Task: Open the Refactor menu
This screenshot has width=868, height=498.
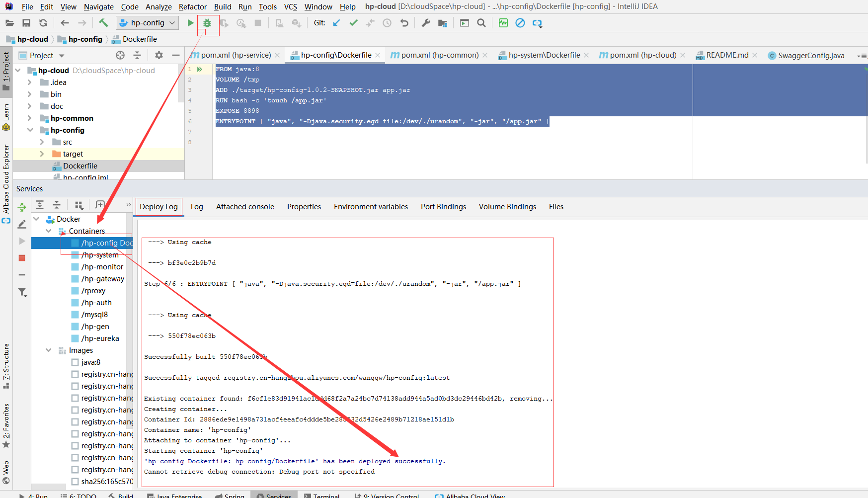Action: 193,6
